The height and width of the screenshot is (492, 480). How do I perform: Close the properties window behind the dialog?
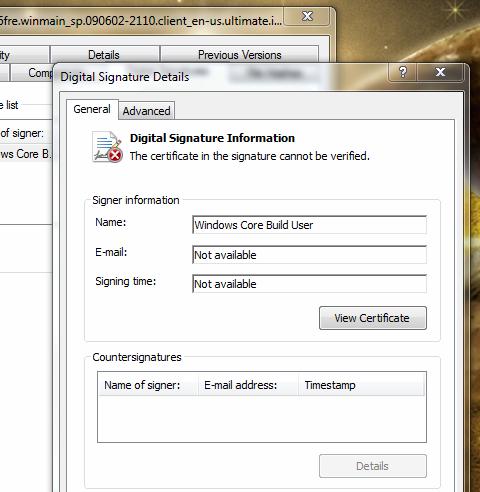[307, 16]
